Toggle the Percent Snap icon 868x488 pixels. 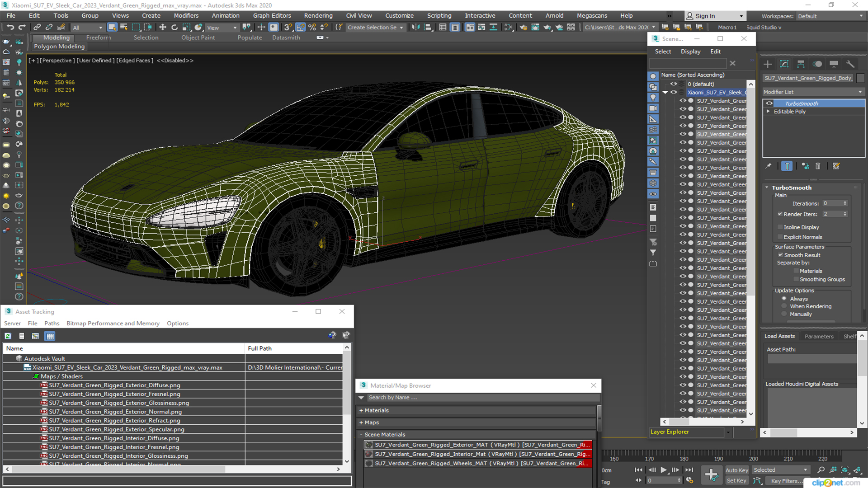312,27
